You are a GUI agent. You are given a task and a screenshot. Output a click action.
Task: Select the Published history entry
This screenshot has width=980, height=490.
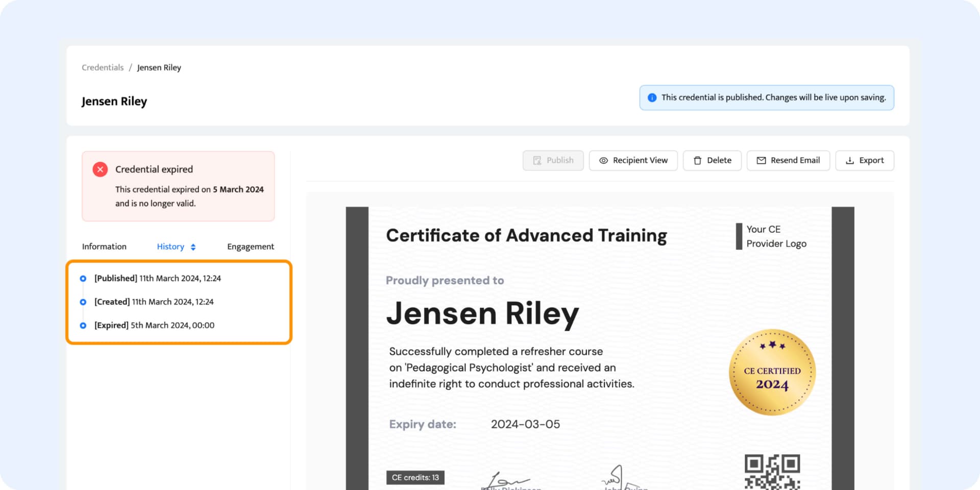pos(157,278)
